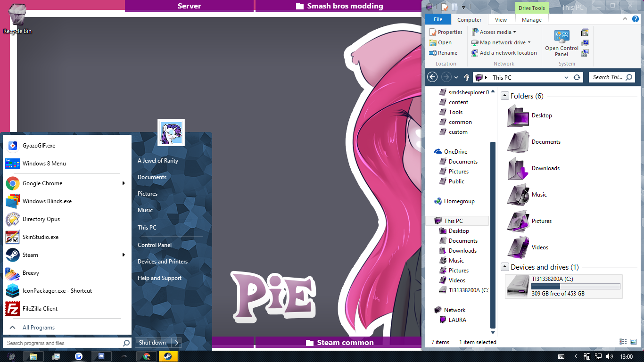Click the Properties icon in quick access toolbar

[444, 7]
